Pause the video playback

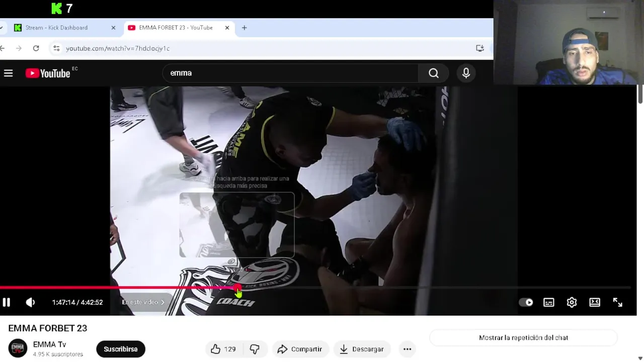7,302
